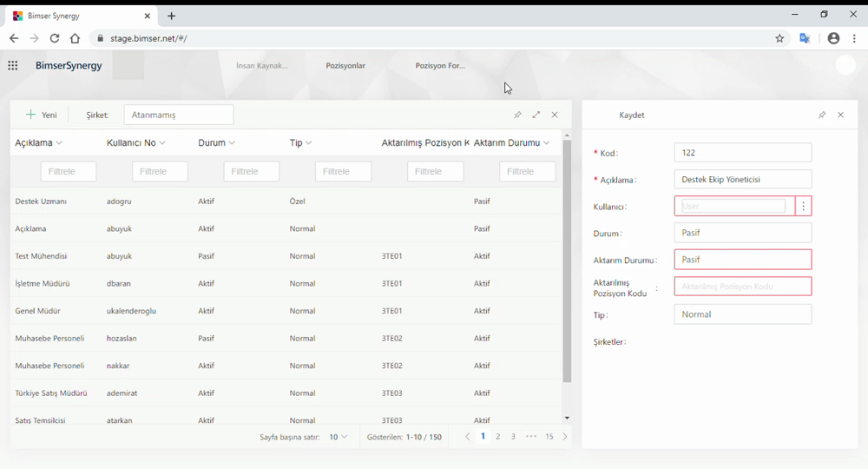Go to next page of results
This screenshot has width=868, height=469.
(x=565, y=437)
